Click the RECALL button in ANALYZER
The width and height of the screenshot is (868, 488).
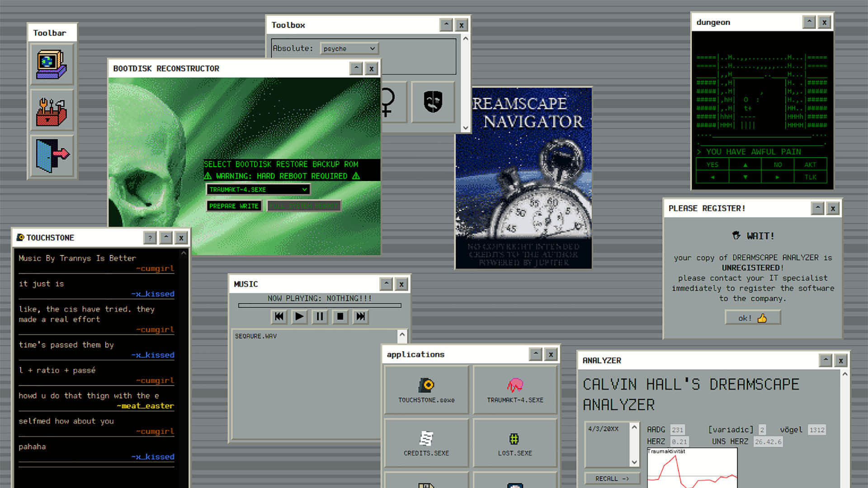pyautogui.click(x=612, y=479)
